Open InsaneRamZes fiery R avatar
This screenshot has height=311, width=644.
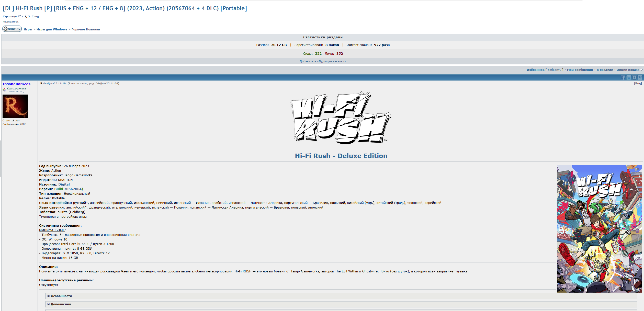pos(15,106)
